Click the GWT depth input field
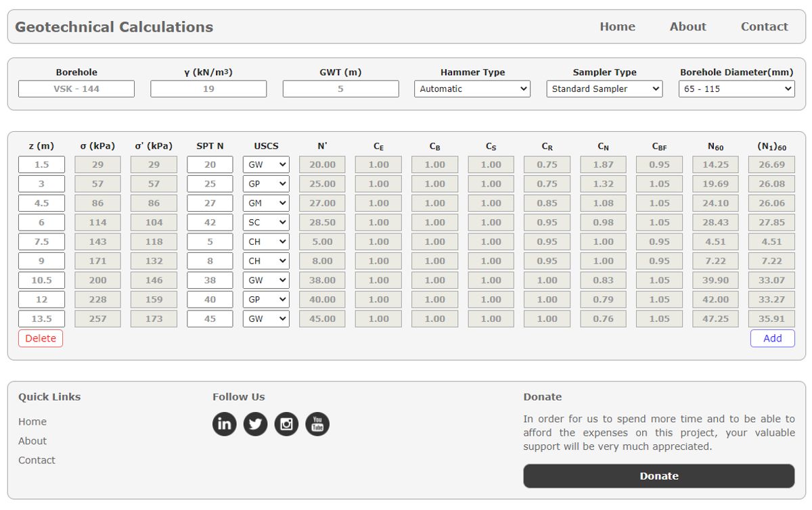This screenshot has width=812, height=510. coord(340,89)
